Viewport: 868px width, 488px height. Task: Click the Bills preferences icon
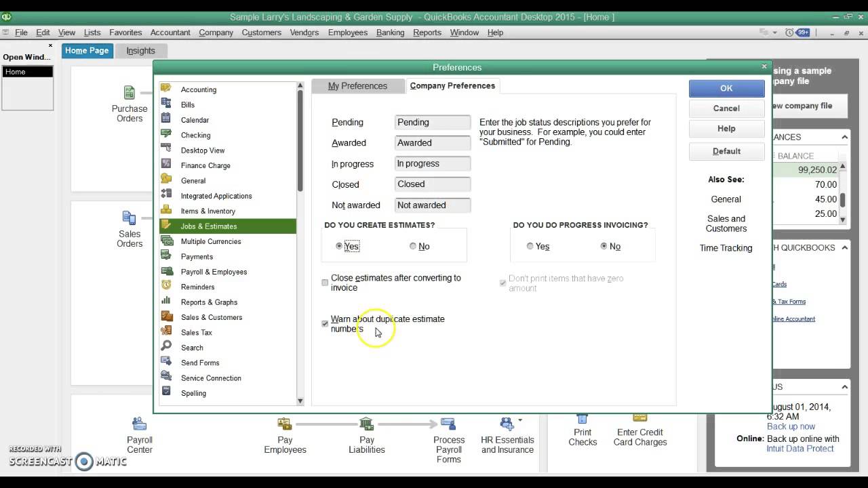coord(166,104)
